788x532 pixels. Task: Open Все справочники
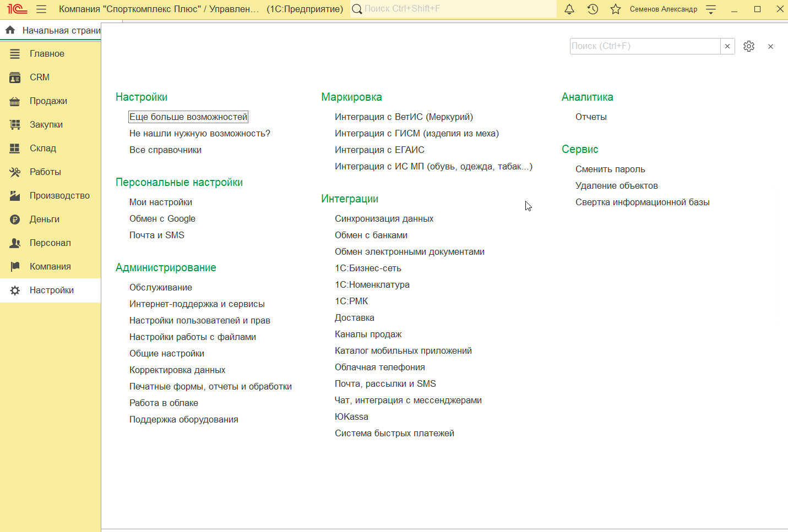tap(165, 150)
